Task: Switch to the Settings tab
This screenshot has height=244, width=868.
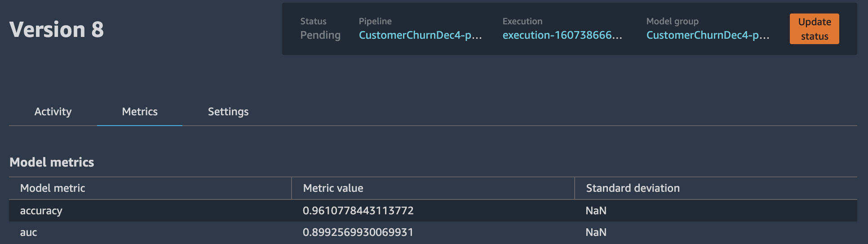Action: (228, 112)
